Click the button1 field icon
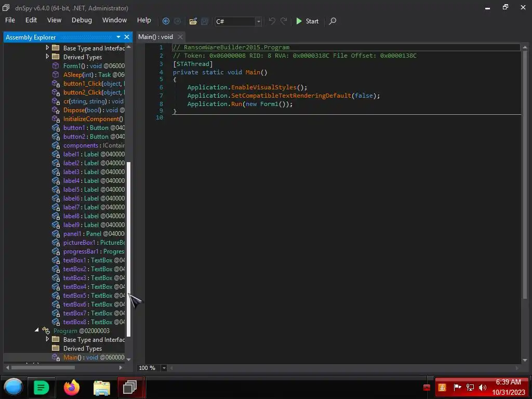Image resolution: width=532 pixels, height=399 pixels. coord(56,128)
